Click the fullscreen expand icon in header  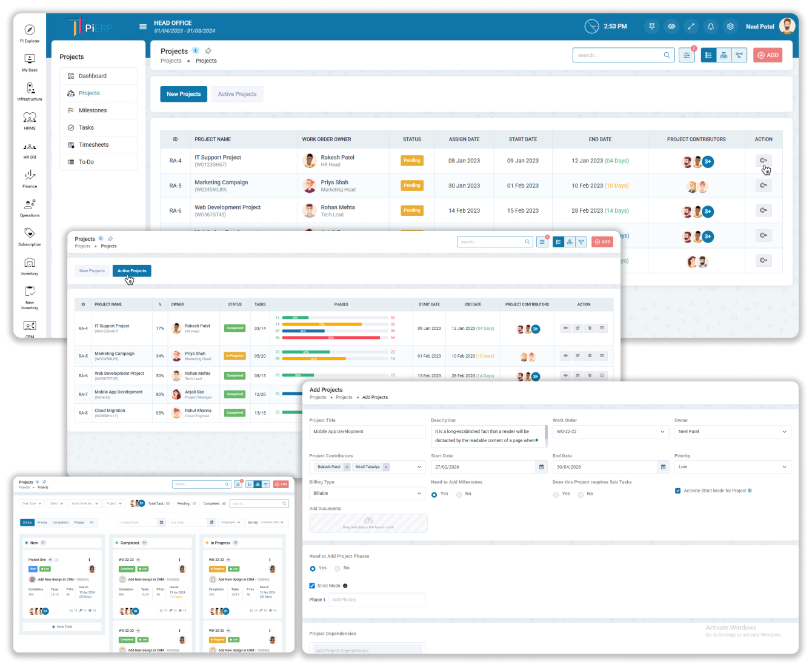click(x=691, y=27)
